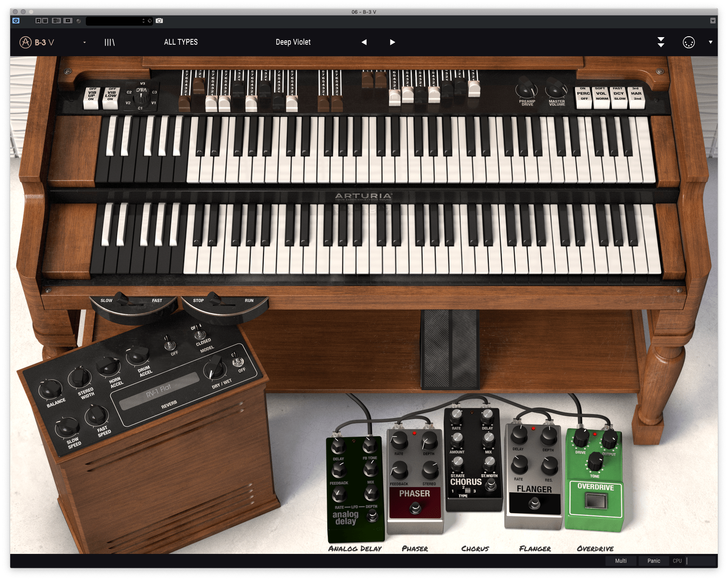This screenshot has height=580, width=728.
Task: Open the preset browser library icon
Action: [109, 42]
